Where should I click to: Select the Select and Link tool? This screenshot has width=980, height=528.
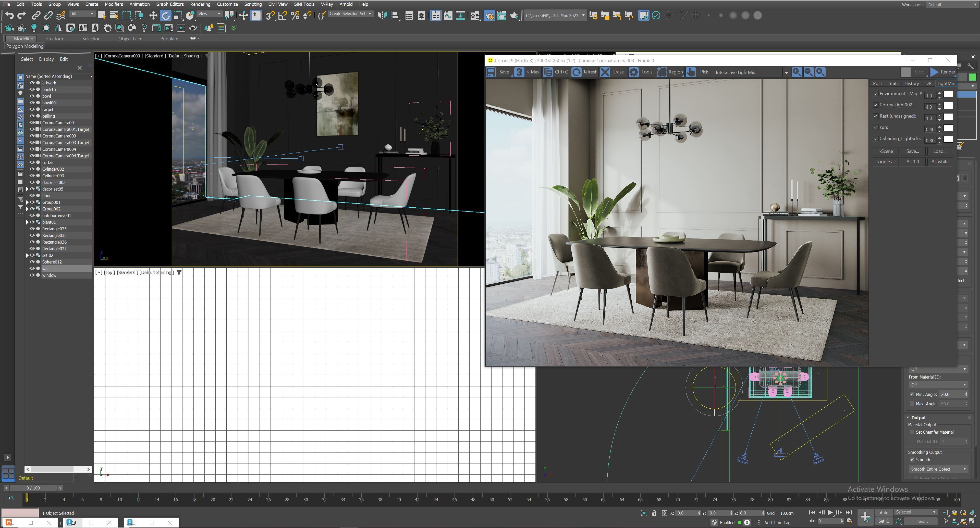click(x=36, y=15)
